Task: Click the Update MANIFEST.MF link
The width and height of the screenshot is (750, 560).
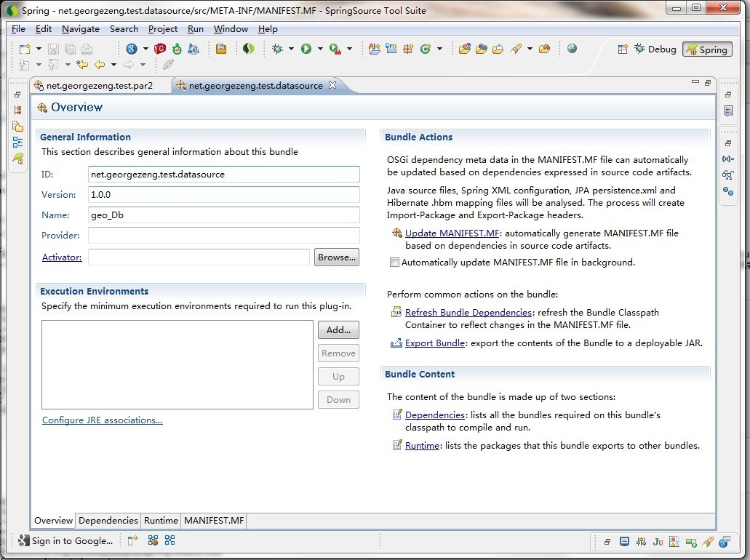Action: (x=452, y=233)
